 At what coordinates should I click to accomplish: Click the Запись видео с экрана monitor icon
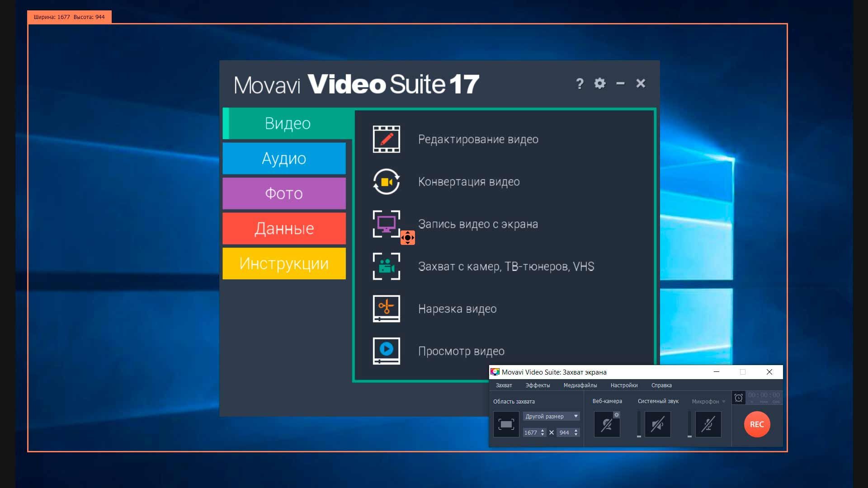(x=386, y=223)
